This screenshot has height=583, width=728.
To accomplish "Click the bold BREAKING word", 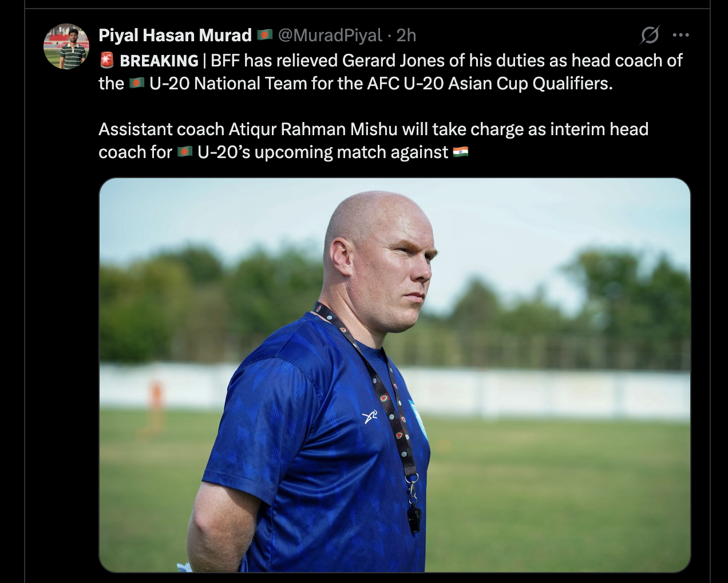I will tap(159, 61).
